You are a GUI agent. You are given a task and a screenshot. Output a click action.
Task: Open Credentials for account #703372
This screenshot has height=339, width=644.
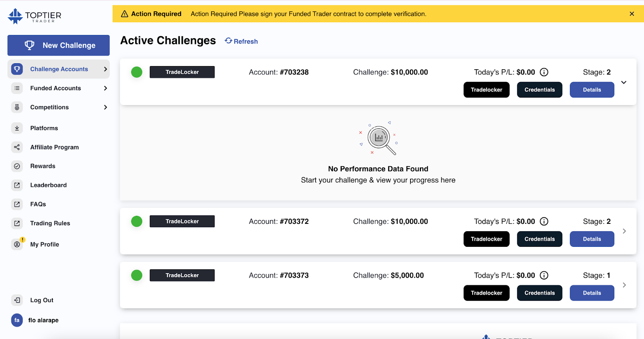point(539,239)
